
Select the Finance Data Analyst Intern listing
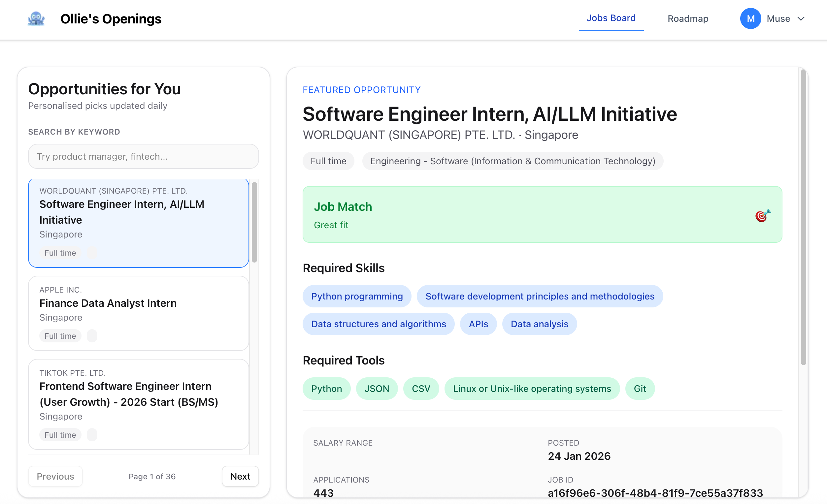[138, 313]
